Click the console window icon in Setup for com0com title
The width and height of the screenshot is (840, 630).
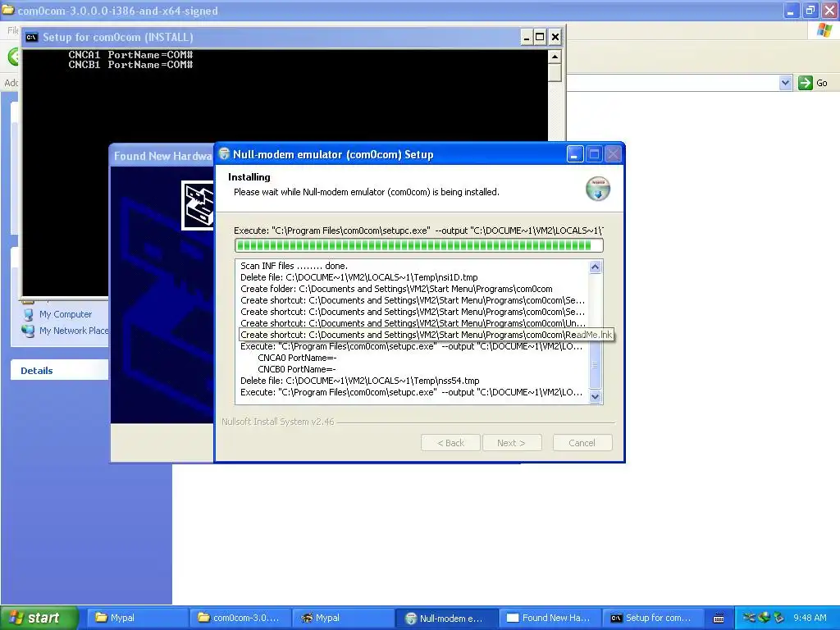[x=32, y=37]
